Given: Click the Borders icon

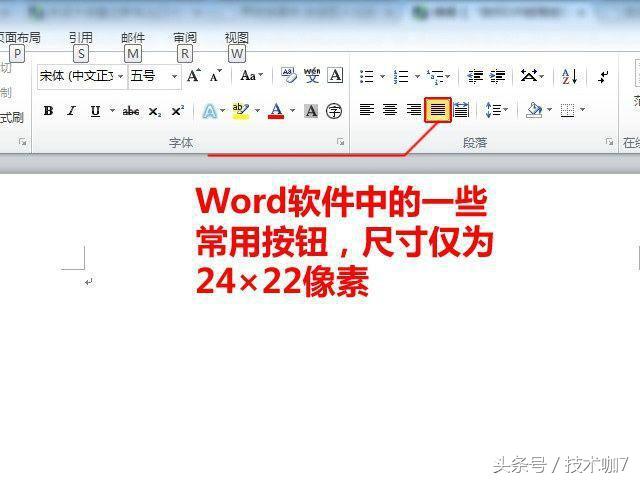Looking at the screenshot, I should (567, 110).
